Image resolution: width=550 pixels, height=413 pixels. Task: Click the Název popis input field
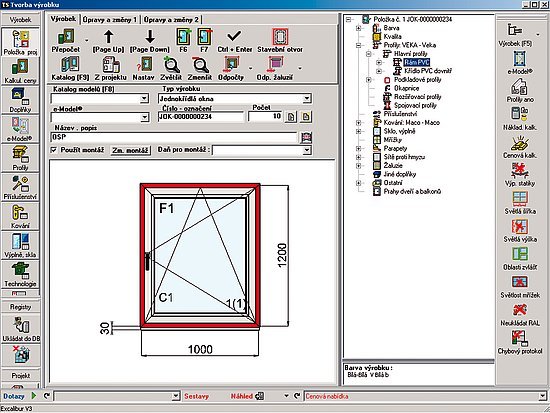tap(174, 137)
